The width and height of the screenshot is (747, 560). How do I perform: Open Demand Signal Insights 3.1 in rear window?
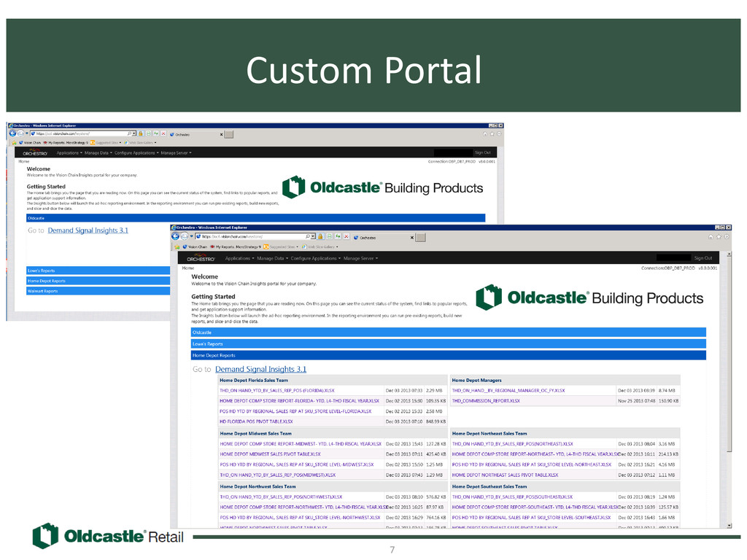tap(88, 230)
